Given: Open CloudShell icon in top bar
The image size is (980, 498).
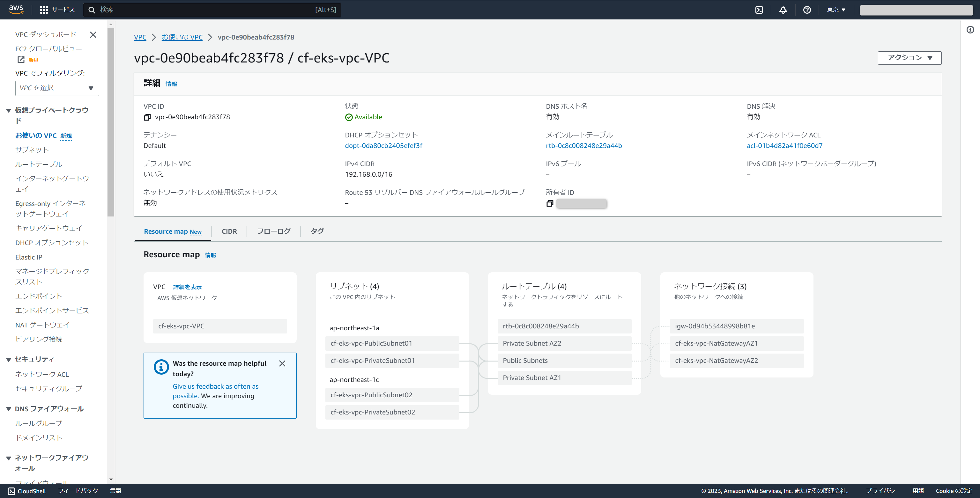Looking at the screenshot, I should 759,10.
